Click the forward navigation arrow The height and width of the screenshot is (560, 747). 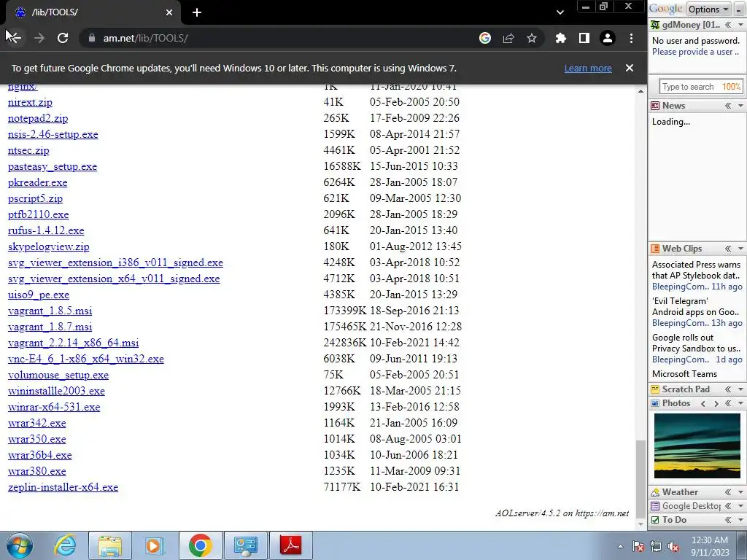39,38
